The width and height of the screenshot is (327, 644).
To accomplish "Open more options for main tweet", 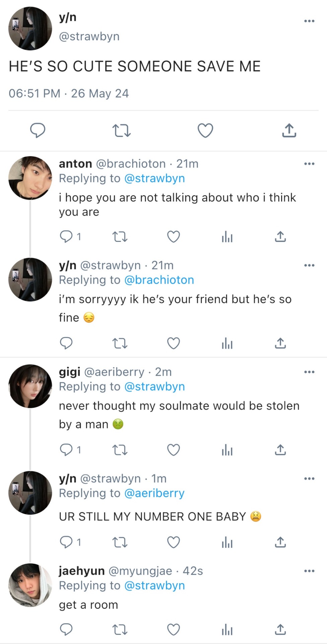I will click(309, 21).
